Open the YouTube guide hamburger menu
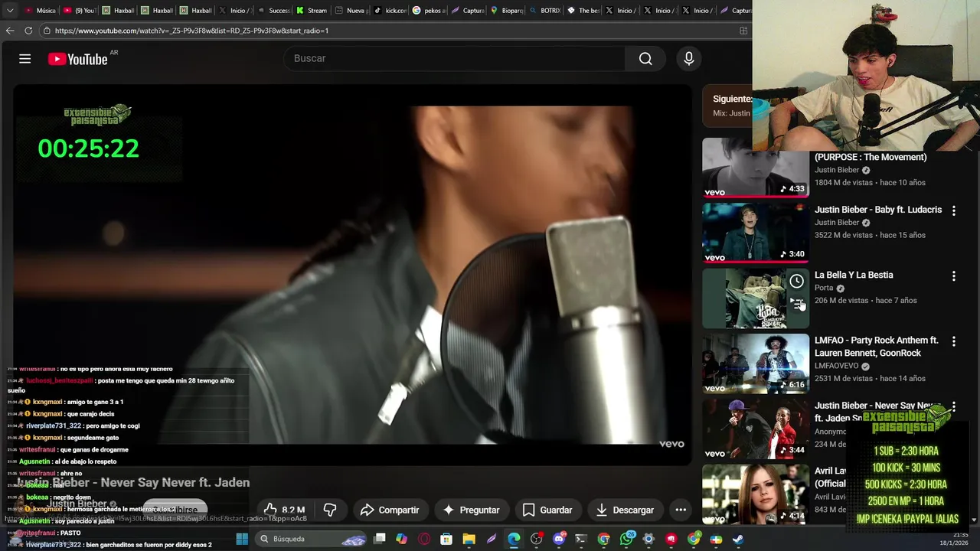The width and height of the screenshot is (980, 551). (x=24, y=59)
